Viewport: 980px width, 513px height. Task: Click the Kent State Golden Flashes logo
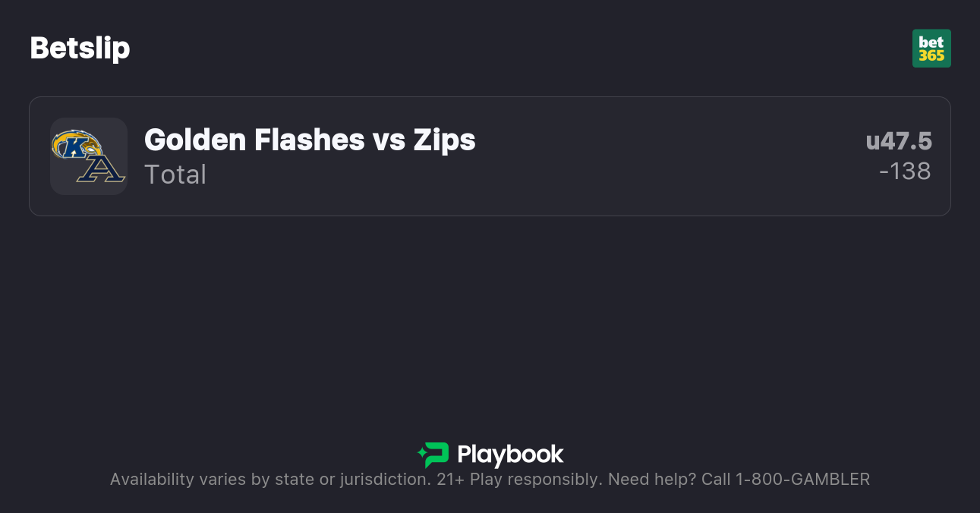pyautogui.click(x=77, y=143)
